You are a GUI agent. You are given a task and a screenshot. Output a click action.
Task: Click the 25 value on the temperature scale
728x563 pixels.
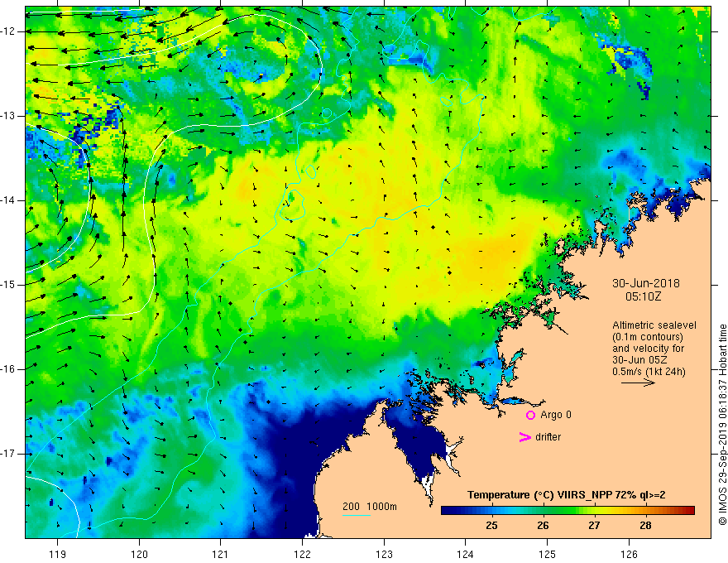click(491, 526)
